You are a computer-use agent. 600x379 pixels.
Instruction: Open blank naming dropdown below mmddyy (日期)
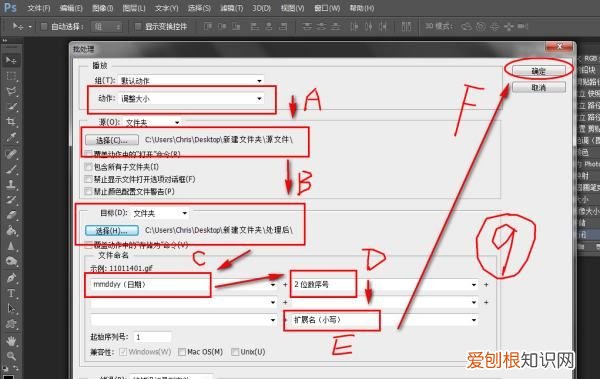184,302
